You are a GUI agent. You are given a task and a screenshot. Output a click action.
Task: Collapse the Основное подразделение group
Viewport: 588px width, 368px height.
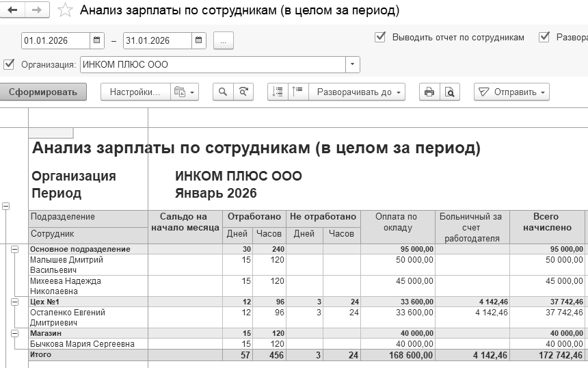pos(14,249)
